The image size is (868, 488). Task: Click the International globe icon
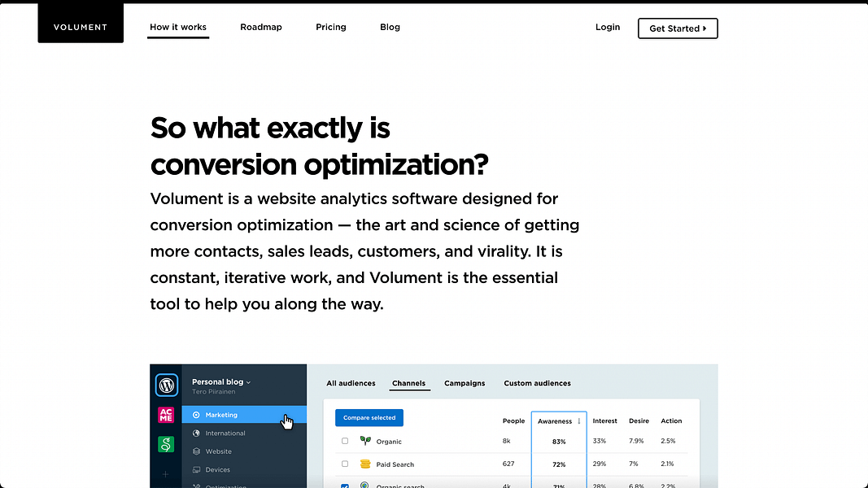[x=196, y=434]
